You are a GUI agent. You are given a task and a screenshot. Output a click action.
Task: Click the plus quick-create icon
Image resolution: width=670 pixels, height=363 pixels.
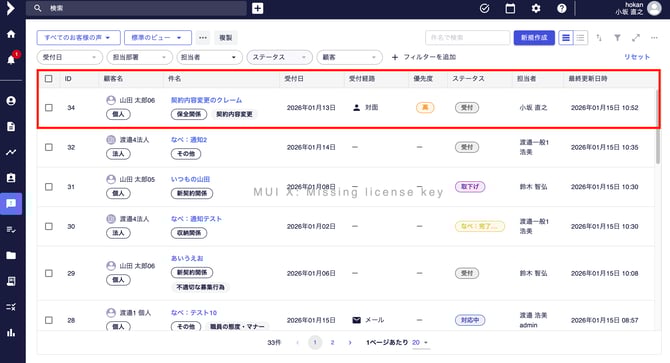(x=258, y=8)
